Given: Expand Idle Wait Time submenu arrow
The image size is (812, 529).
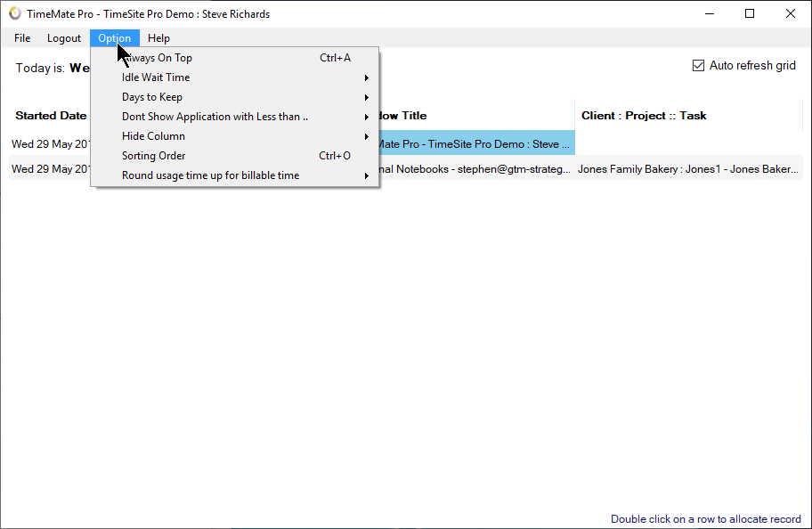Looking at the screenshot, I should (x=366, y=77).
